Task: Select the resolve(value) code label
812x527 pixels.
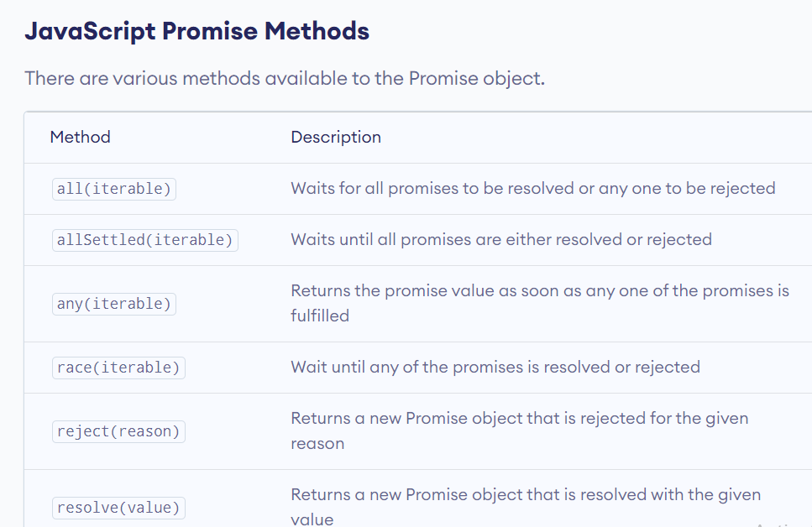Action: pyautogui.click(x=118, y=508)
